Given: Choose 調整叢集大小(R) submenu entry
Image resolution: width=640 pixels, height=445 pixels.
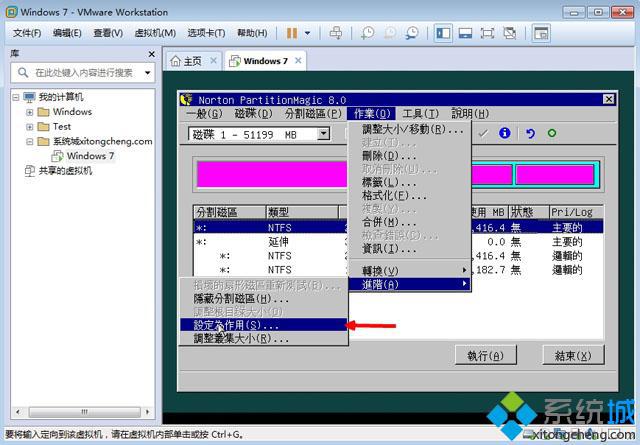Looking at the screenshot, I should 264,338.
